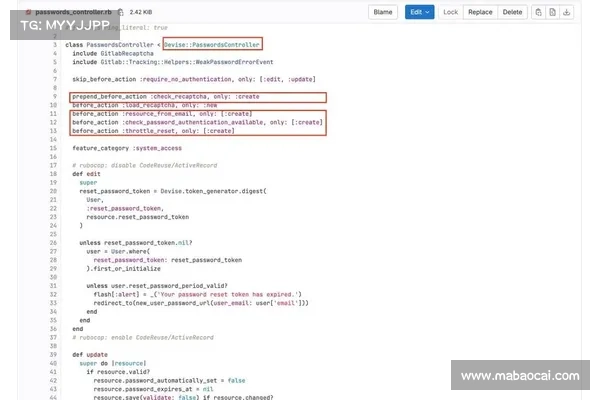Click line number 3 link
This screenshot has height=400, width=600.
pos(55,45)
